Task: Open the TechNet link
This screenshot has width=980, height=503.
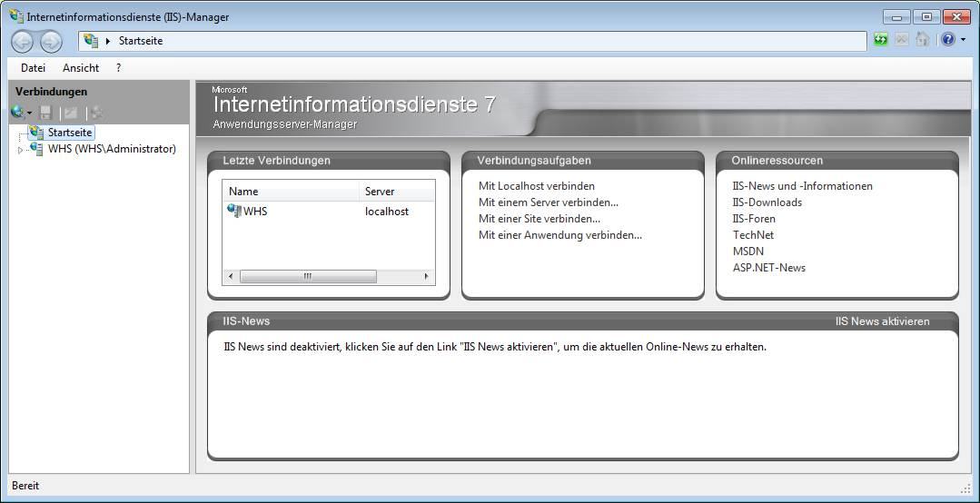Action: 753,235
